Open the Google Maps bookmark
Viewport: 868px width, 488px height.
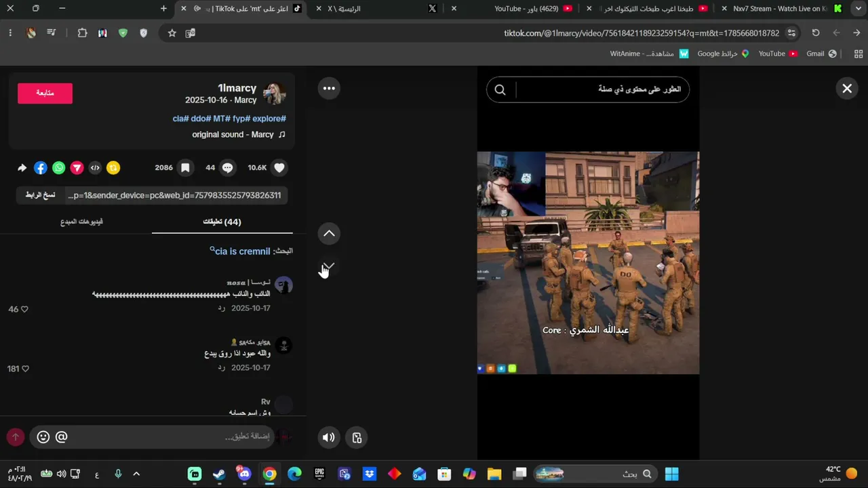pos(723,54)
